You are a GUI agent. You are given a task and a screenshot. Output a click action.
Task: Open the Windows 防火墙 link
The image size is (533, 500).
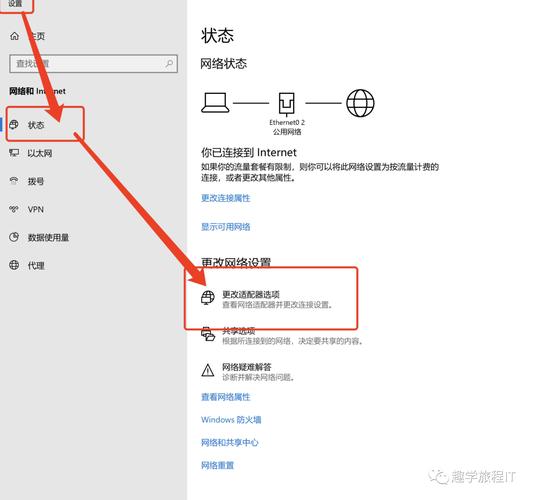(x=231, y=419)
